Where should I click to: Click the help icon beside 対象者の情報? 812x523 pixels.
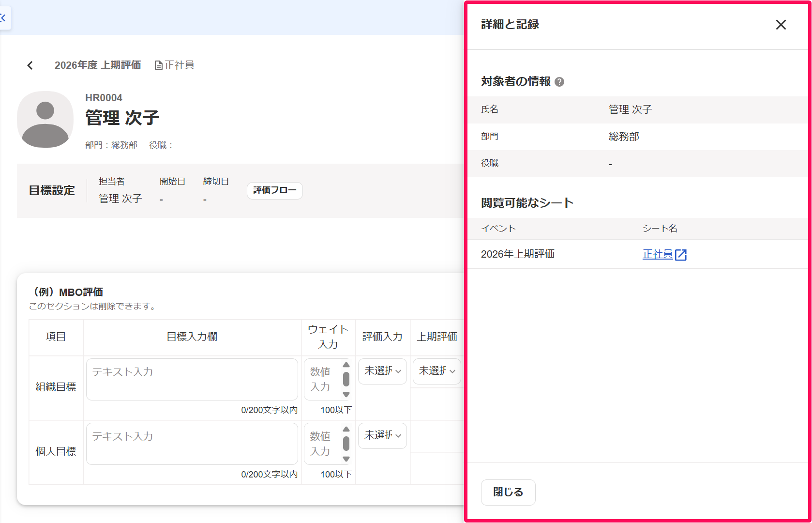click(559, 82)
